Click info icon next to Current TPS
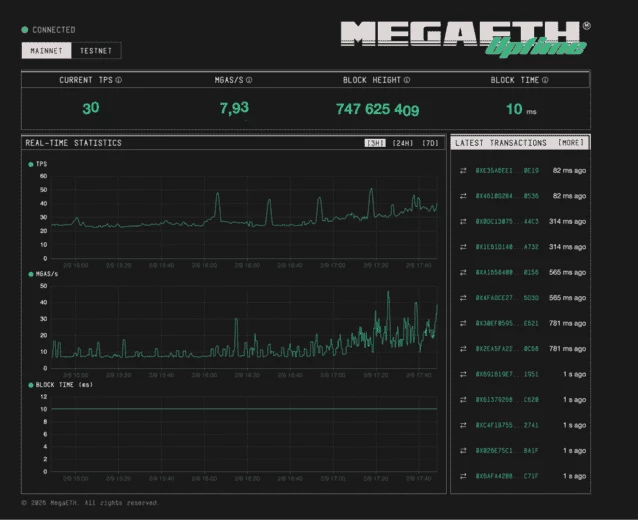 pyautogui.click(x=119, y=80)
